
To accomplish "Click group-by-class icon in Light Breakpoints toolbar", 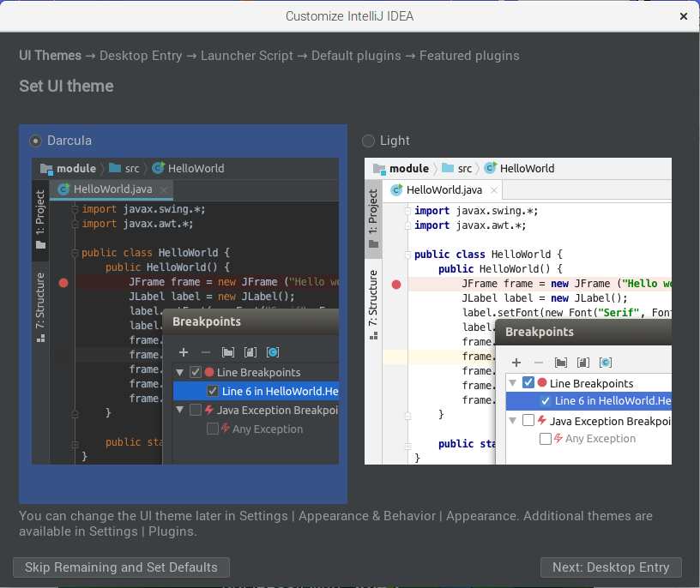I will 606,363.
